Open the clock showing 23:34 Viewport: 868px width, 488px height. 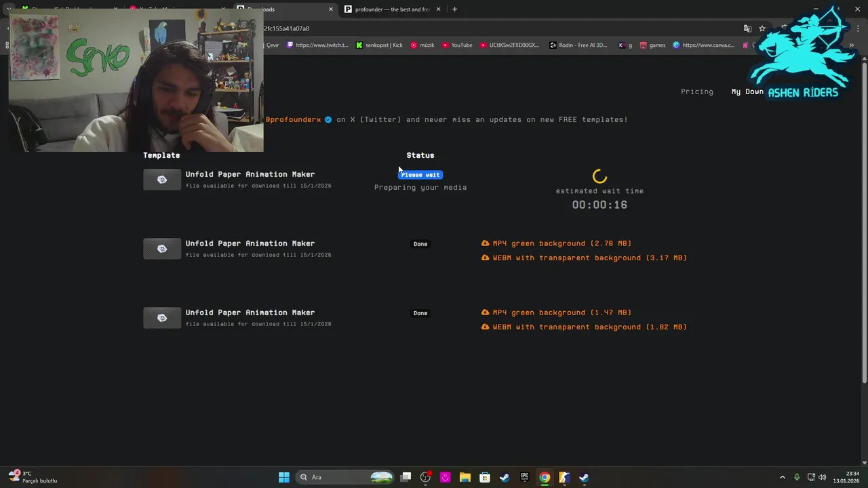[x=846, y=477]
